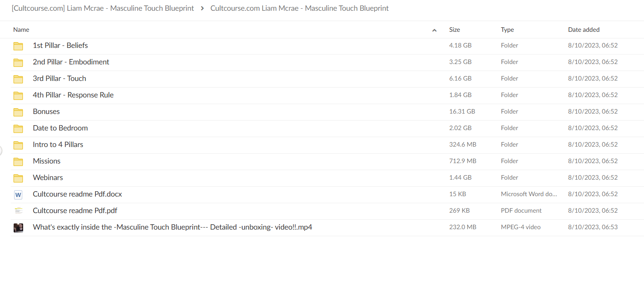Click the 712.9 MB size value

463,161
